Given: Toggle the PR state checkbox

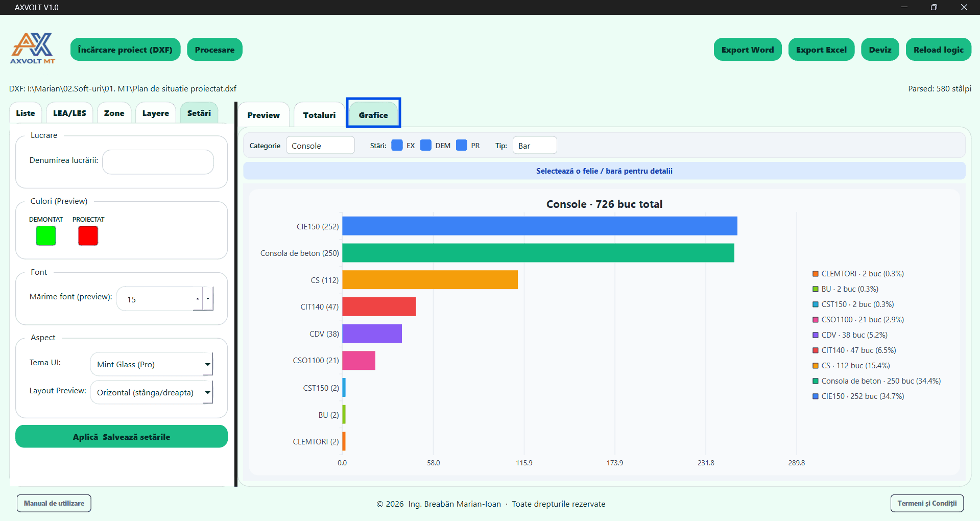Looking at the screenshot, I should tap(462, 146).
